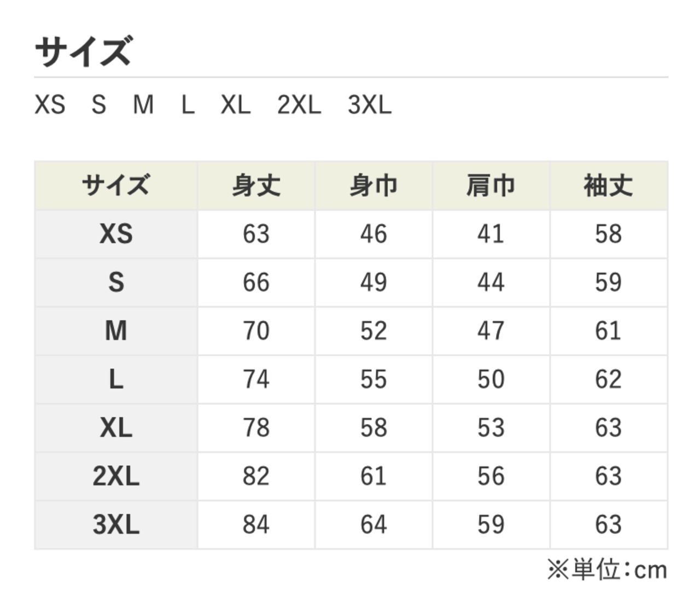This screenshot has width=700, height=610.
Task: Click the 3XL row label in table
Action: click(x=116, y=525)
